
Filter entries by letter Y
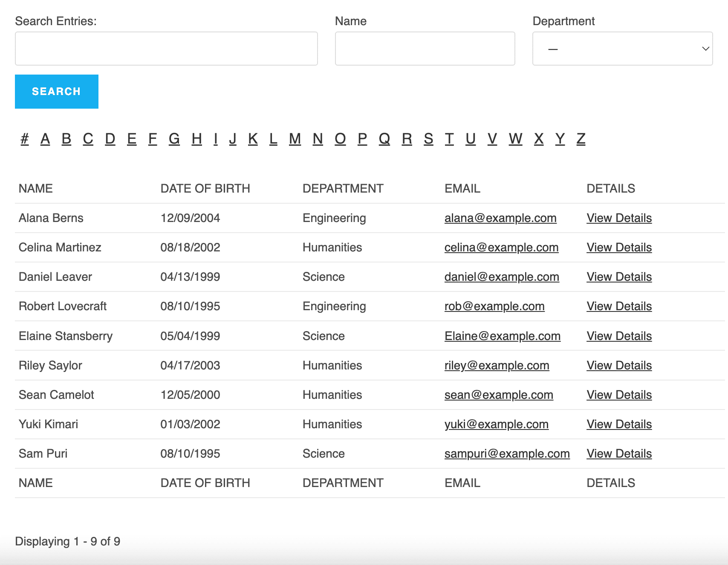pyautogui.click(x=560, y=139)
